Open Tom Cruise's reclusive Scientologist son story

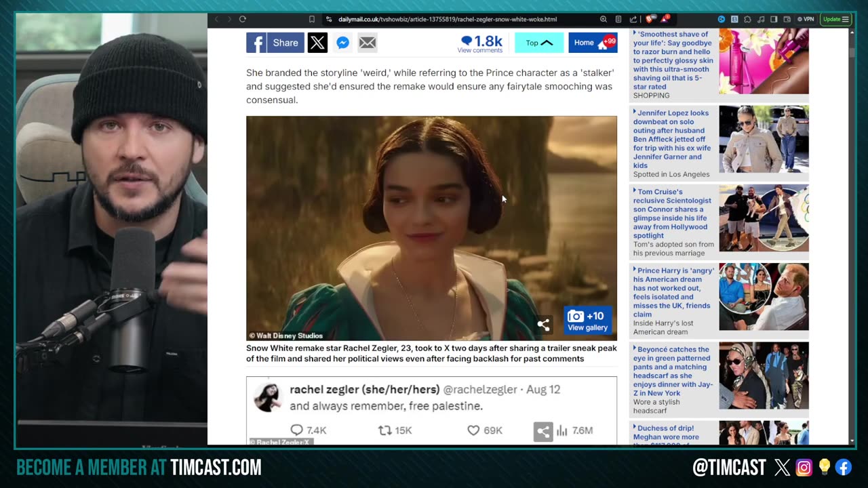(673, 213)
